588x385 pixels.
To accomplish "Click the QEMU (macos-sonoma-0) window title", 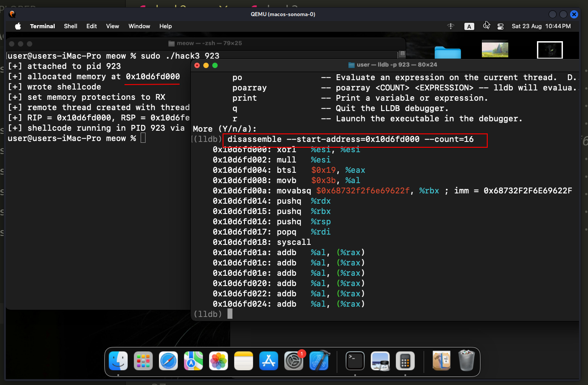I will click(x=283, y=14).
